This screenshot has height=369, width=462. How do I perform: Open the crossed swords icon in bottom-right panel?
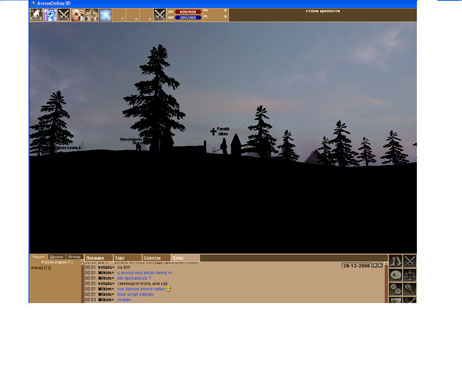(x=409, y=261)
